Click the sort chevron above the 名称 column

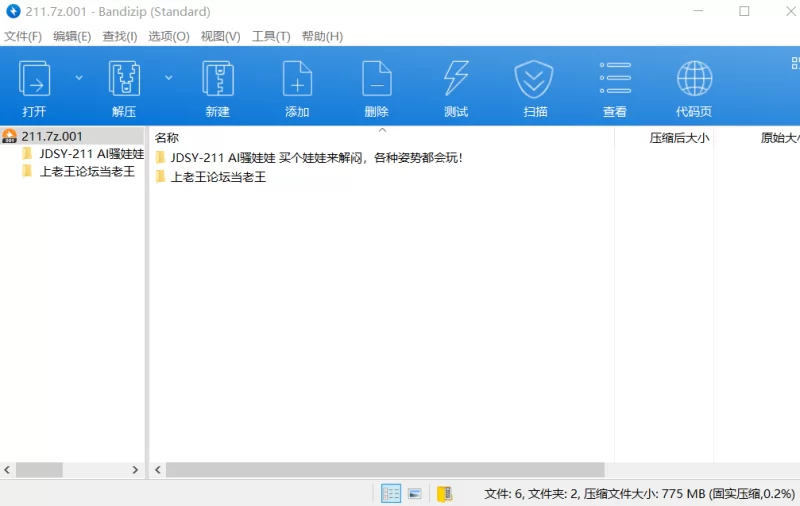381,130
